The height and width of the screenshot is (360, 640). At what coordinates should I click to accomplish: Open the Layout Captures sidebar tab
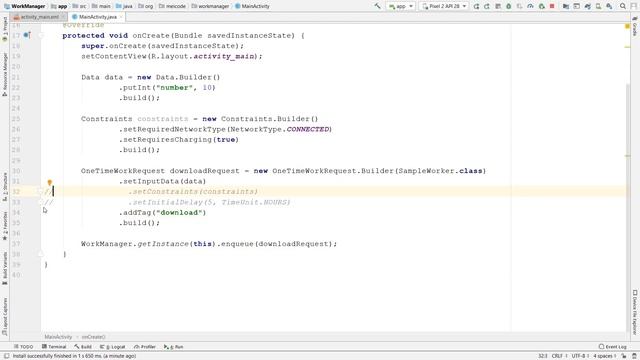[5, 317]
